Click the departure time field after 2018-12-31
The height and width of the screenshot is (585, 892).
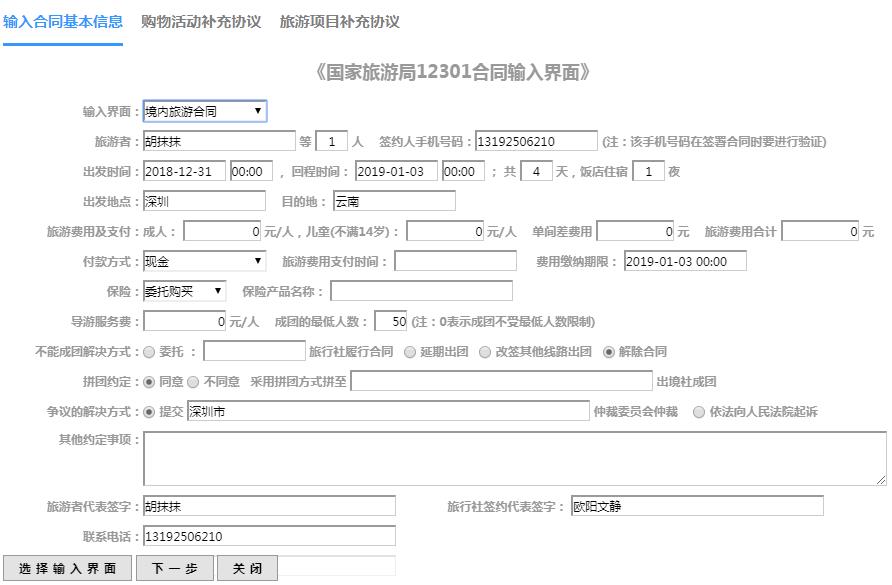pyautogui.click(x=251, y=171)
